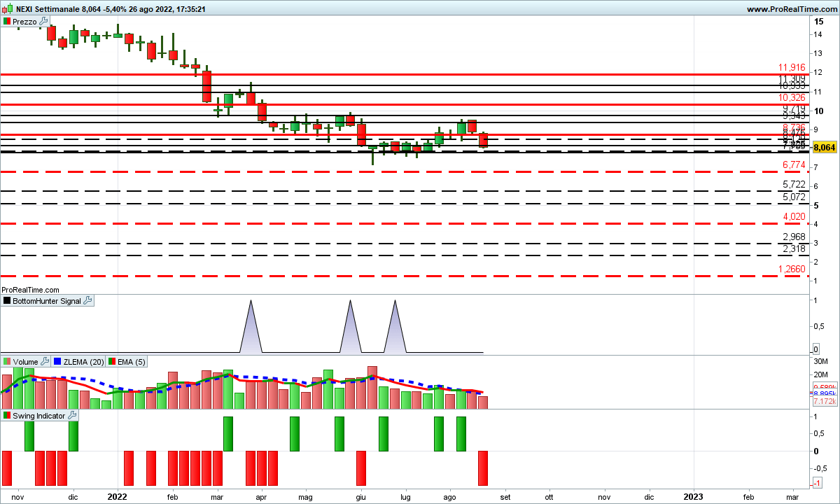
Task: Click the 6,774 dashed support level label
Action: (794, 164)
